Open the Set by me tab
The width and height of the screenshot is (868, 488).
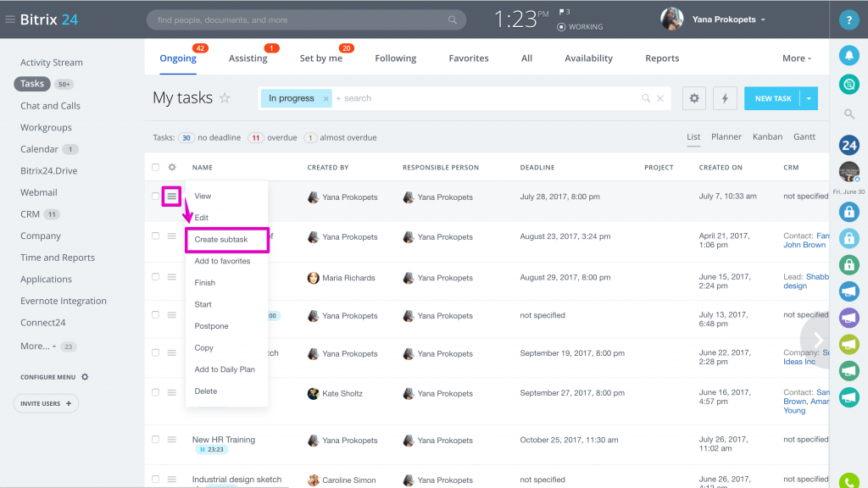[321, 58]
